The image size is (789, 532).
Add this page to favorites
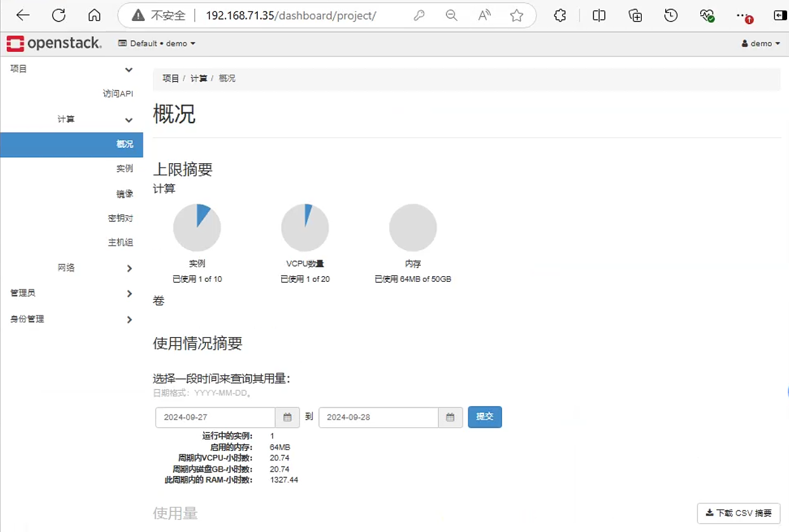point(517,16)
